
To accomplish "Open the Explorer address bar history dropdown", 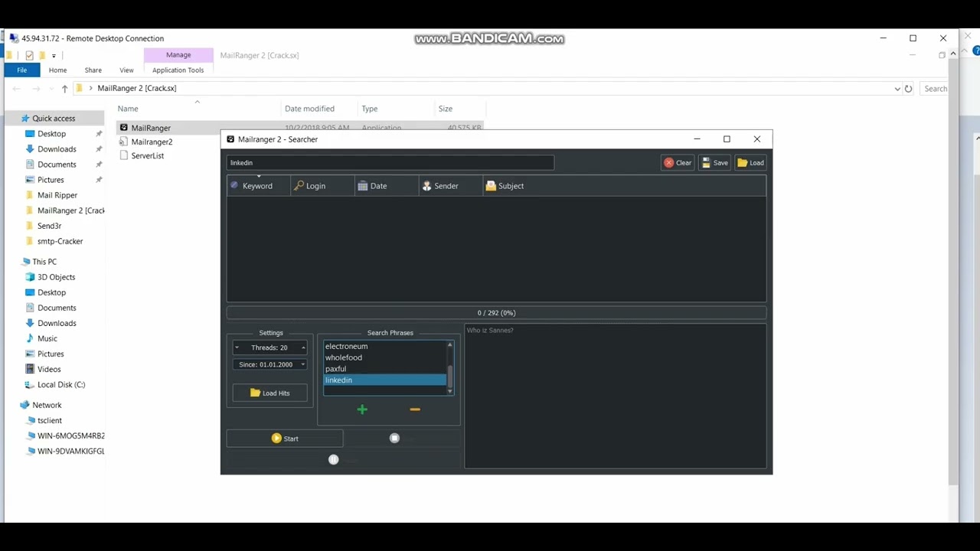I will click(x=897, y=89).
